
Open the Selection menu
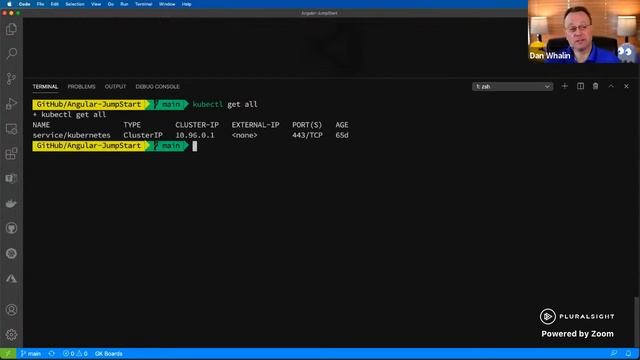[75, 4]
